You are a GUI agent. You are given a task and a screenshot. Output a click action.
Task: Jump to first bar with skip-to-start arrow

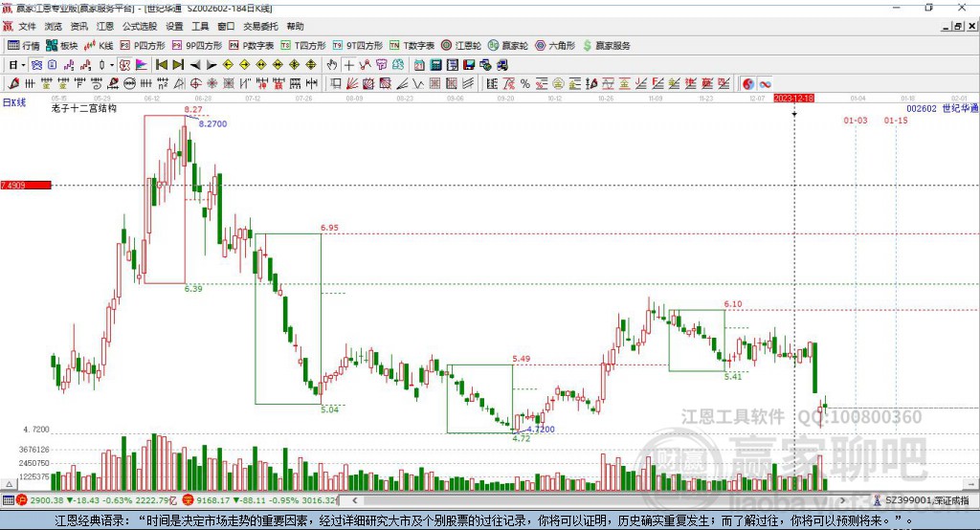(x=161, y=65)
